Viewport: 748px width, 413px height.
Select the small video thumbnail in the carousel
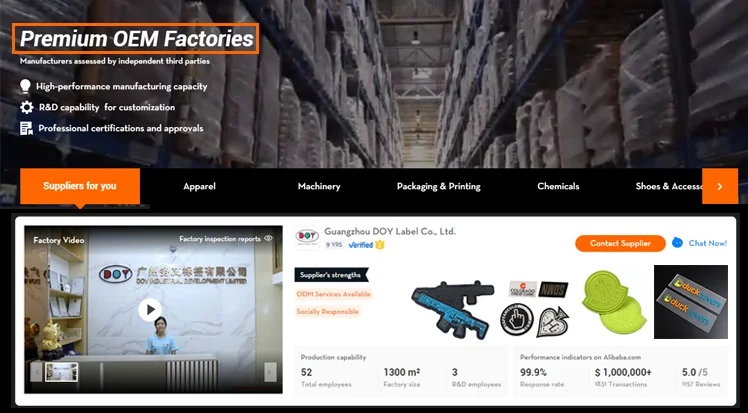pyautogui.click(x=62, y=372)
